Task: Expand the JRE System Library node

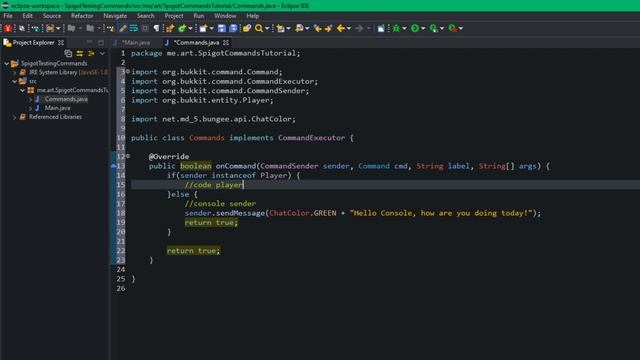Action: point(15,73)
